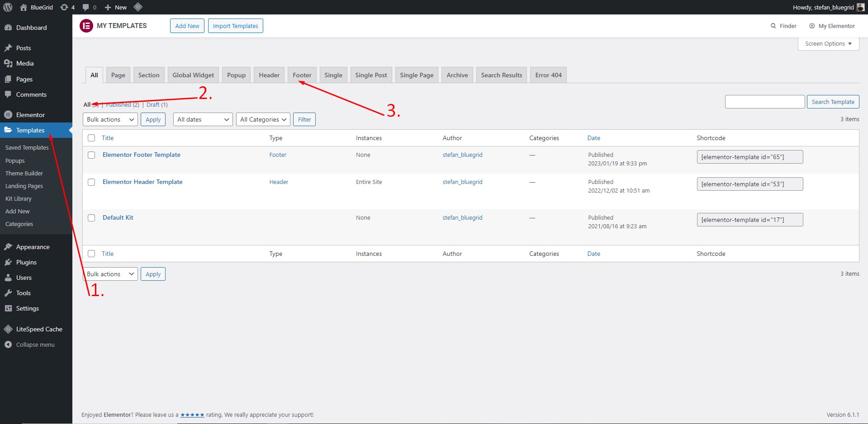
Task: Open Theme Builder in Templates submenu
Action: tap(24, 173)
